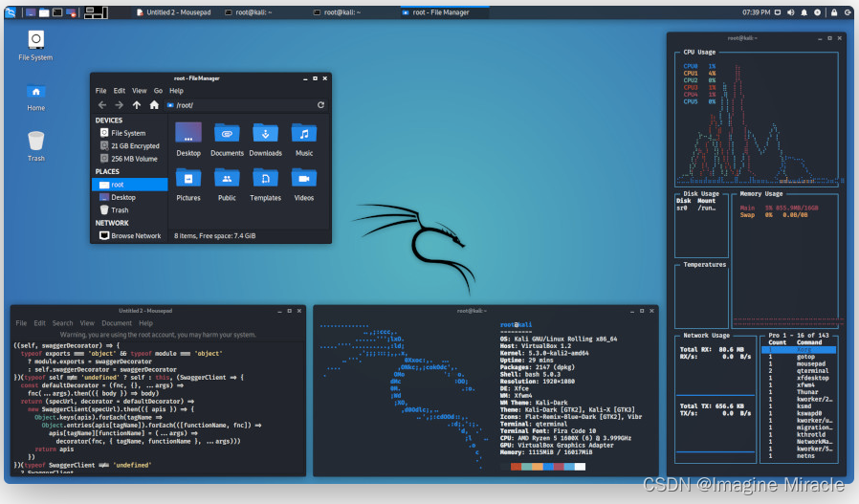Select 256 MB Volume device

(x=129, y=159)
